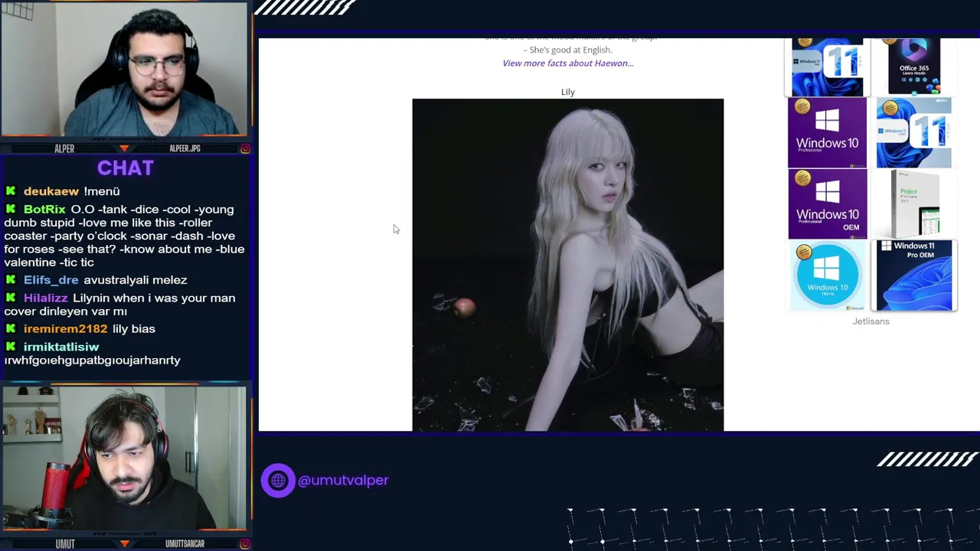
Task: Click the @umutvalper handle text
Action: coord(343,481)
